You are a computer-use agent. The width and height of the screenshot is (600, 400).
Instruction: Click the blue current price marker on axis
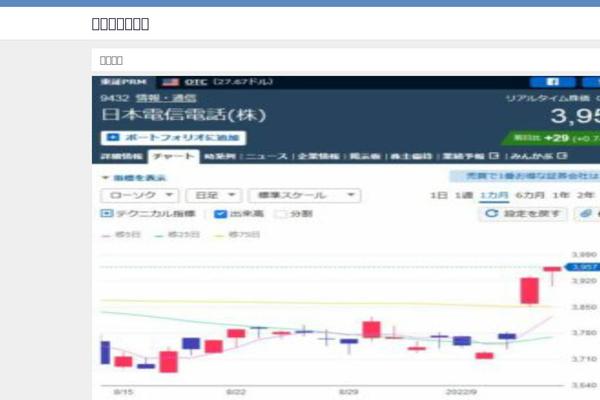pos(582,267)
